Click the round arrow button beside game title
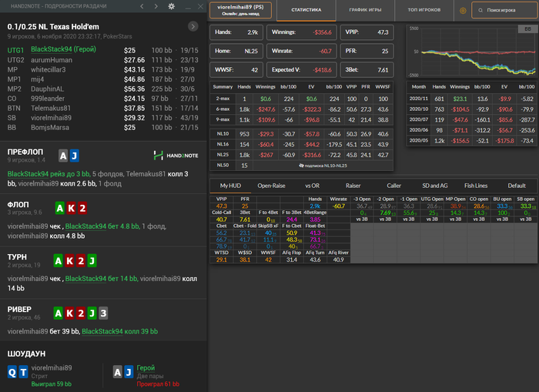Screen dimensions: 539x392 click(192, 26)
